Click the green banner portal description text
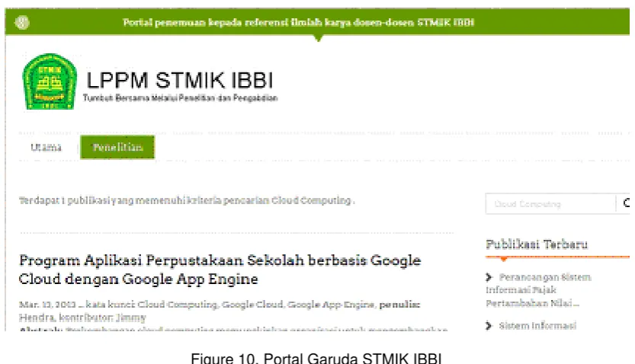Screen dimensions: 635x364 (x=299, y=22)
